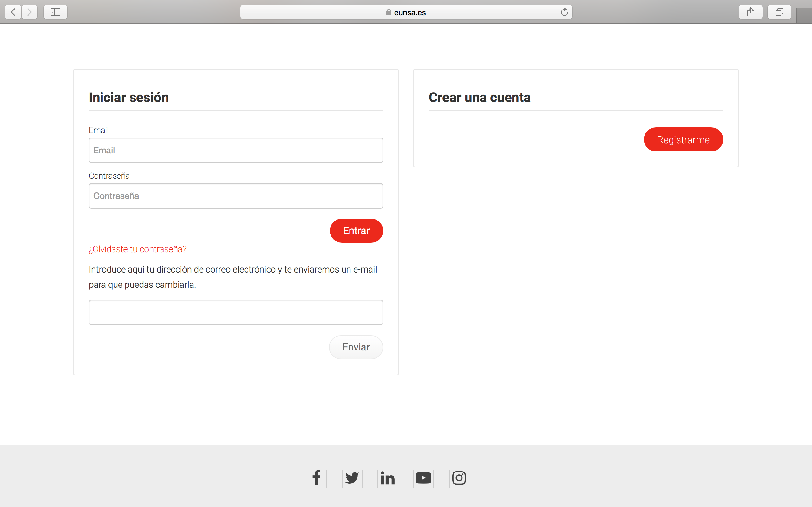The image size is (812, 507).
Task: Show the Safari sidebar
Action: 56,12
